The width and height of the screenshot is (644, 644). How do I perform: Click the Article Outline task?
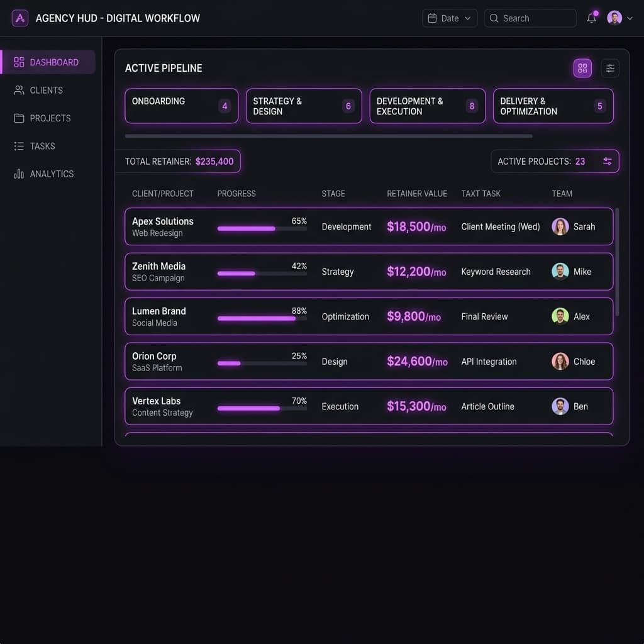coord(487,406)
